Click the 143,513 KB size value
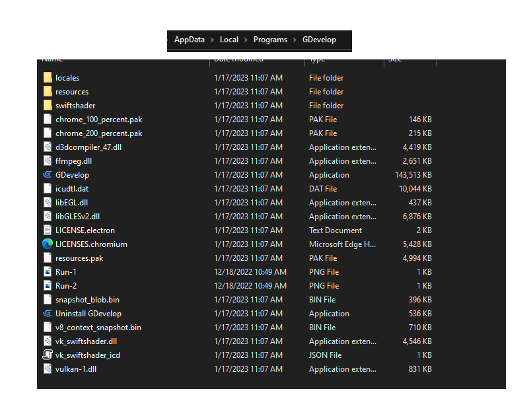The height and width of the screenshot is (420, 529). pyautogui.click(x=413, y=175)
